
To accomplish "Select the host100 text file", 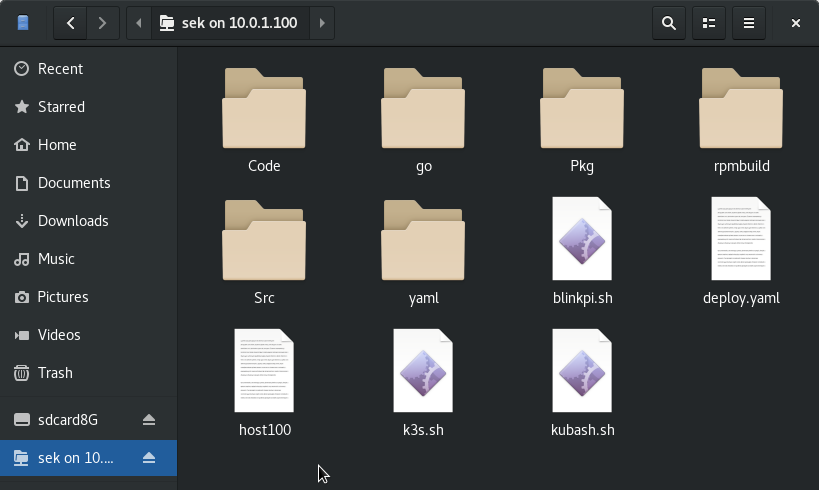I will (x=264, y=372).
